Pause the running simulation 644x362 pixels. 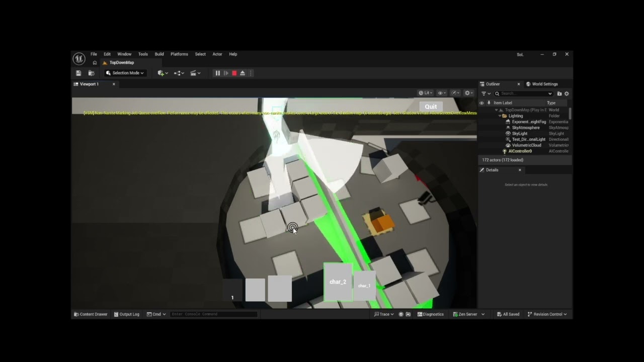point(217,73)
